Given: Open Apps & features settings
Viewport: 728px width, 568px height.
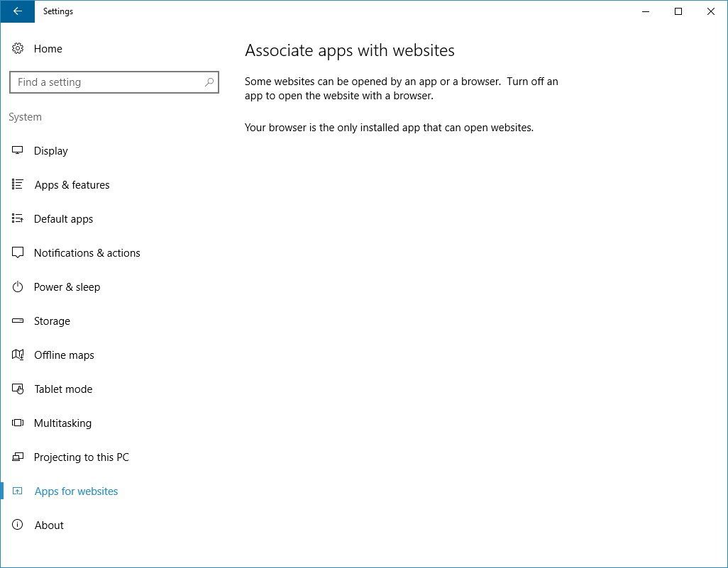Looking at the screenshot, I should (71, 184).
